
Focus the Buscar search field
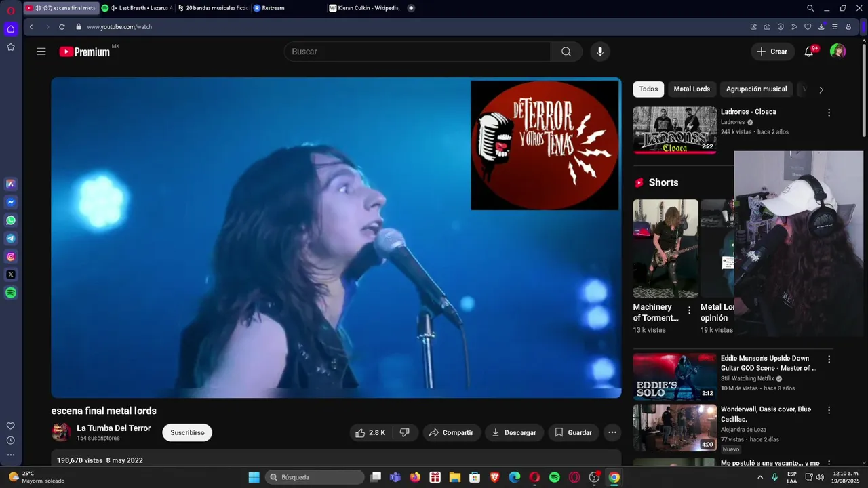pos(417,52)
